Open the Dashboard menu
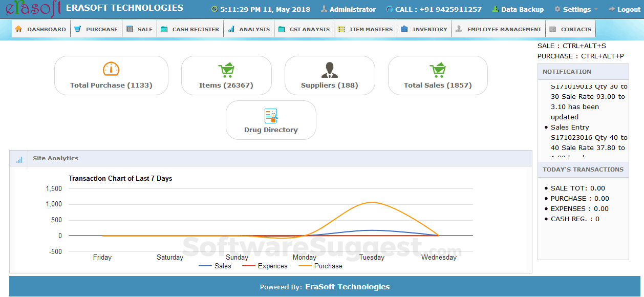Image resolution: width=644 pixels, height=297 pixels. click(41, 29)
